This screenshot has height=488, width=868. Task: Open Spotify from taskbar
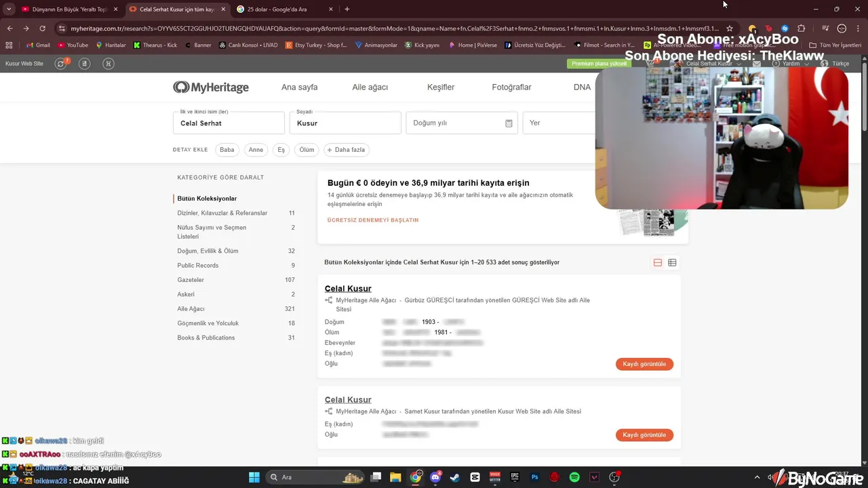(x=574, y=477)
